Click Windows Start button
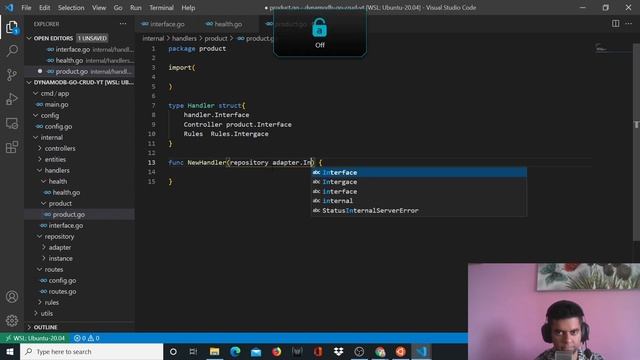 10,351
